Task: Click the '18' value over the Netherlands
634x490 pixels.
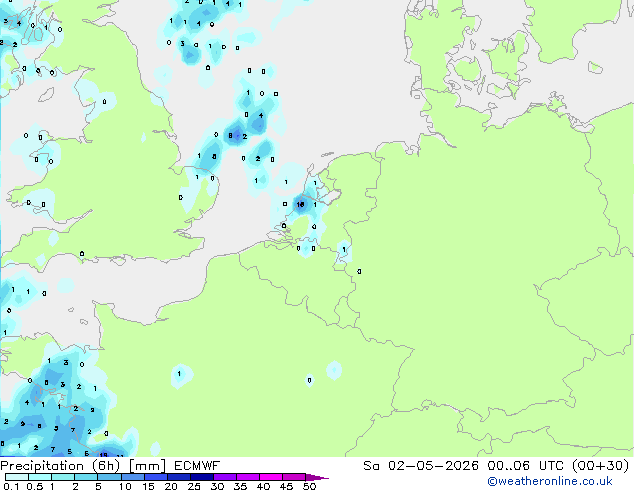Action: (300, 205)
